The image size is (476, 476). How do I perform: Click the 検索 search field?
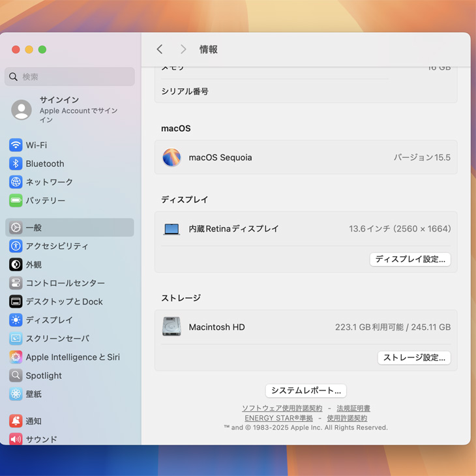tap(70, 76)
